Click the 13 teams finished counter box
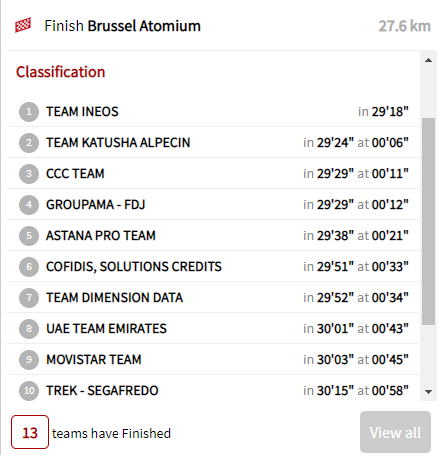This screenshot has height=461, width=442. pyautogui.click(x=30, y=432)
